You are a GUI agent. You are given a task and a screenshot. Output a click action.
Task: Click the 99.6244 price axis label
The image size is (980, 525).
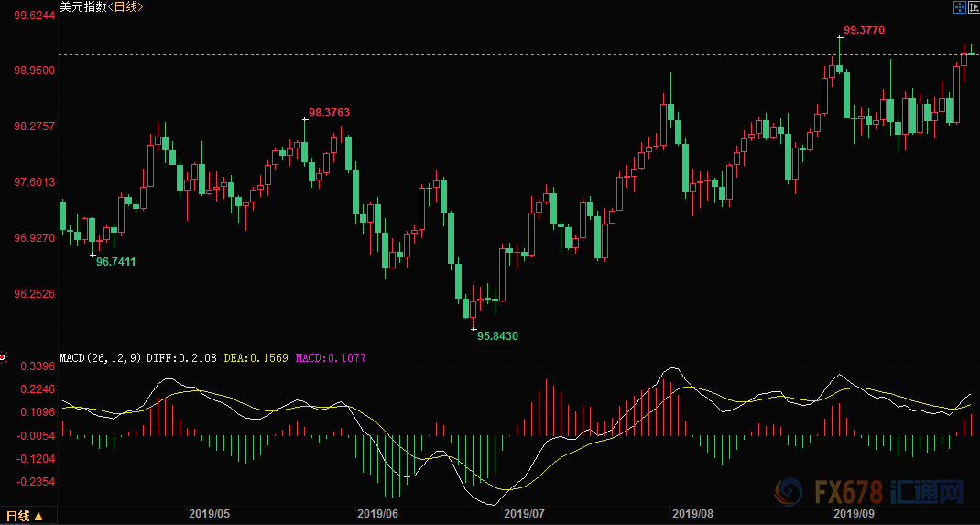click(33, 16)
